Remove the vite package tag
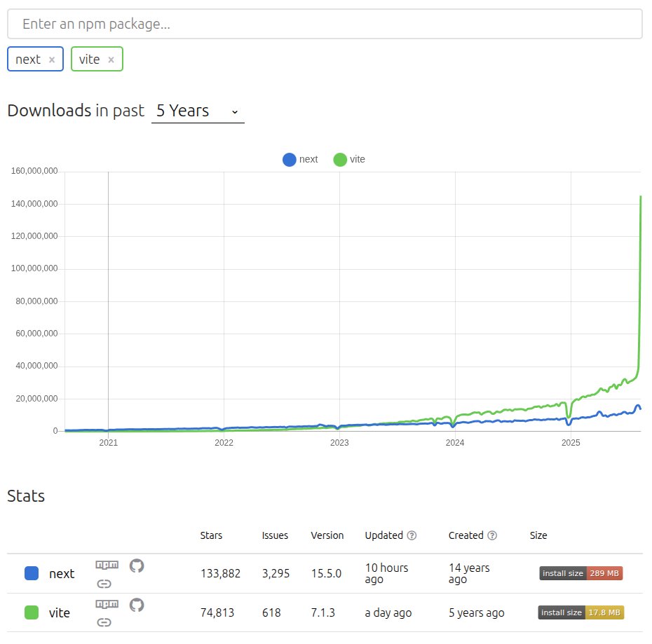652x644 pixels. [109, 59]
